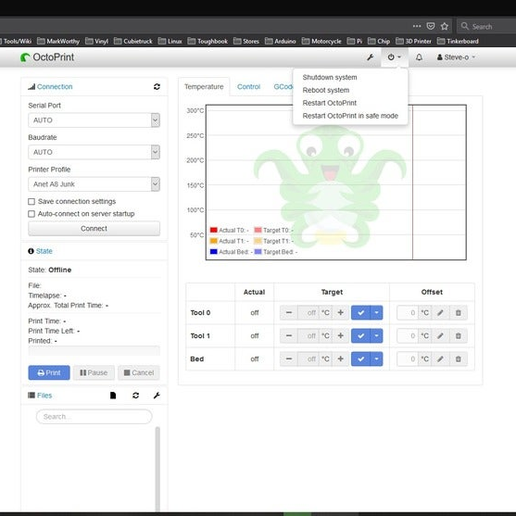The height and width of the screenshot is (516, 516).
Task: Click the Print button
Action: coord(49,373)
